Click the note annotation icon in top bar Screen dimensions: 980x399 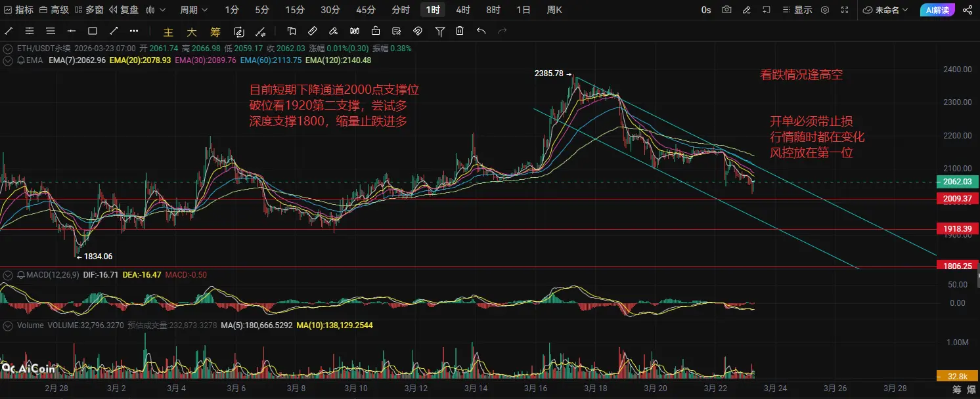pos(766,10)
